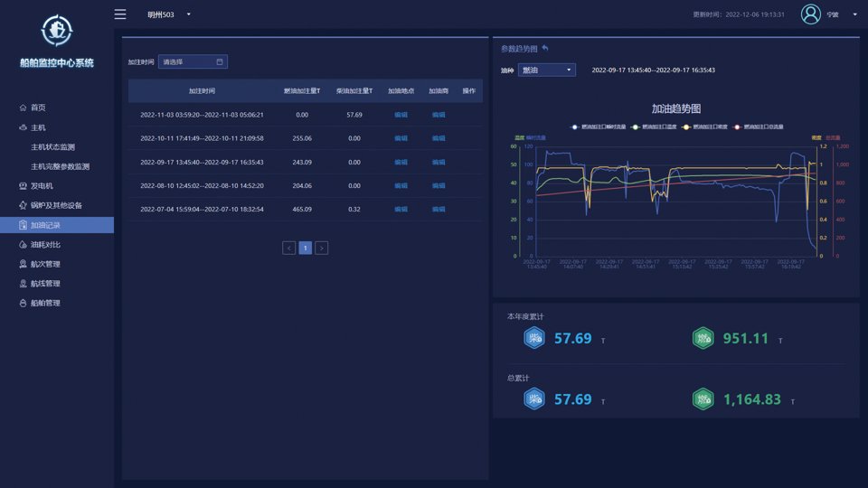Click the hamburger menu icon in header
868x488 pixels.
point(120,14)
